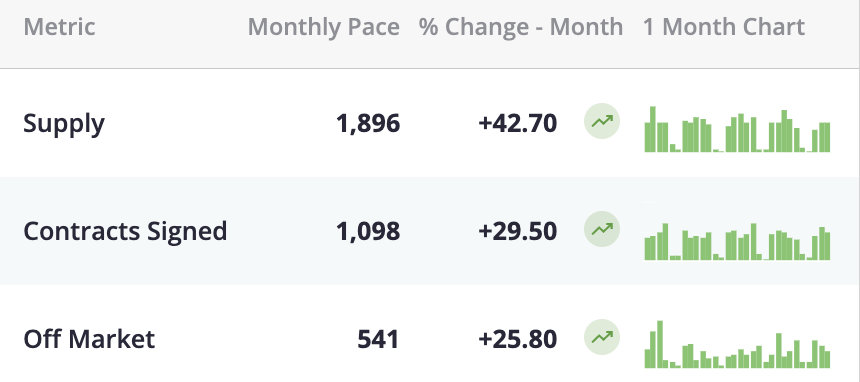This screenshot has width=860, height=382.
Task: Select the Contracts Signed metric label
Action: coord(125,231)
